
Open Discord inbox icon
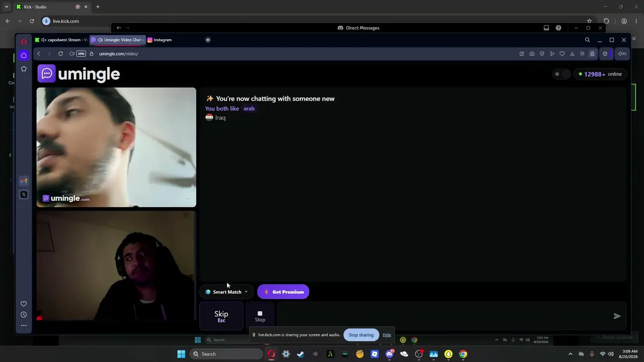coord(546,28)
